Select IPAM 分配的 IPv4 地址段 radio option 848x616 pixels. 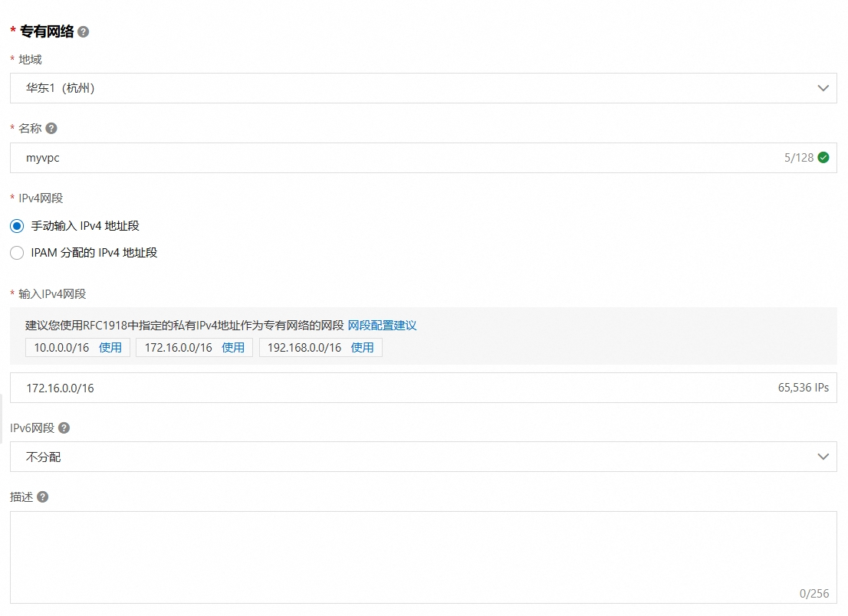coord(17,253)
